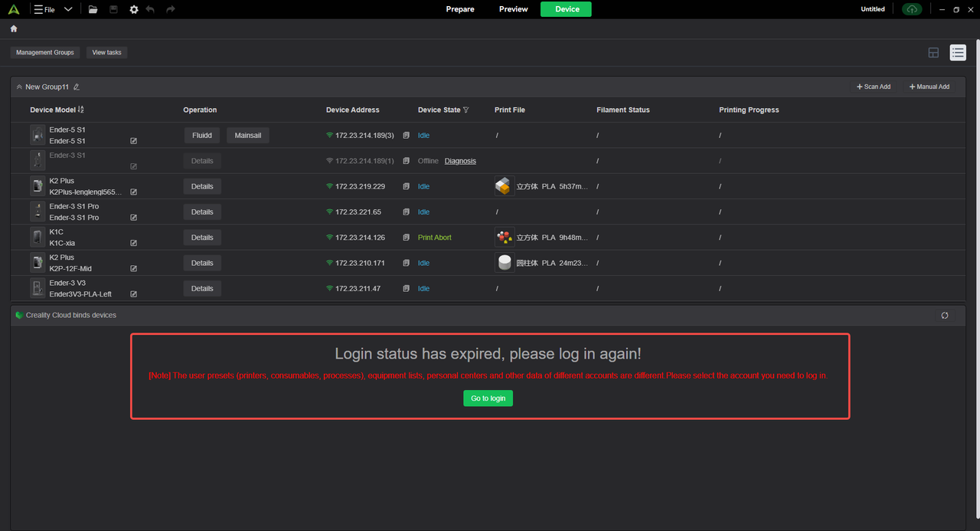Screen dimensions: 980x531
Task: Copy address 172.23.211.47
Action: (407, 288)
